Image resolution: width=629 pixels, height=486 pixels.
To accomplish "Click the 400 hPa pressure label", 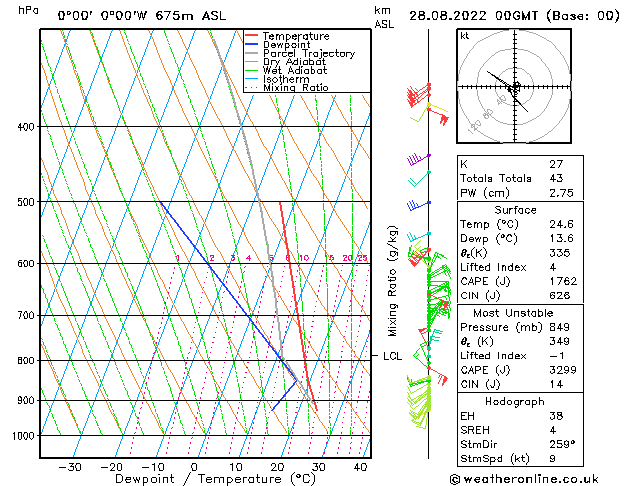I will pos(26,127).
